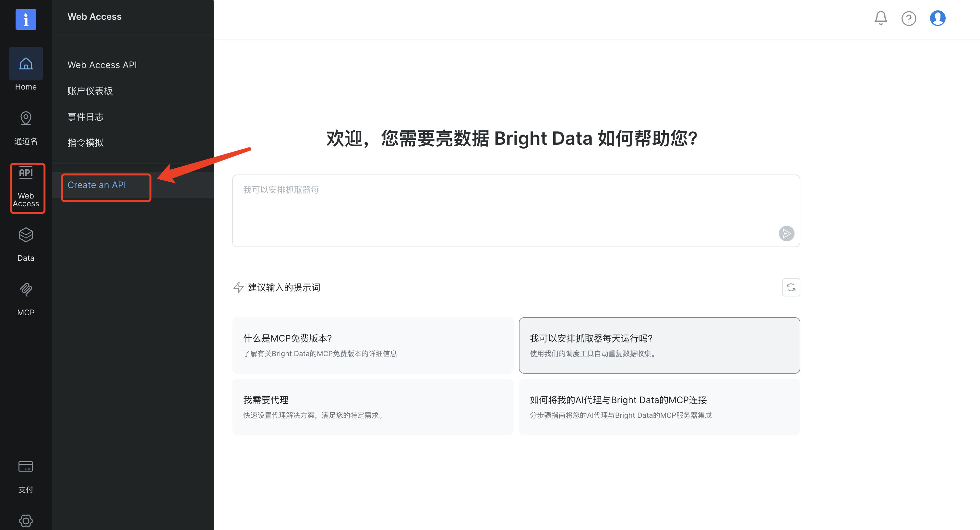This screenshot has width=980, height=530.
Task: Open the 事件日志 menu item
Action: [x=85, y=117]
